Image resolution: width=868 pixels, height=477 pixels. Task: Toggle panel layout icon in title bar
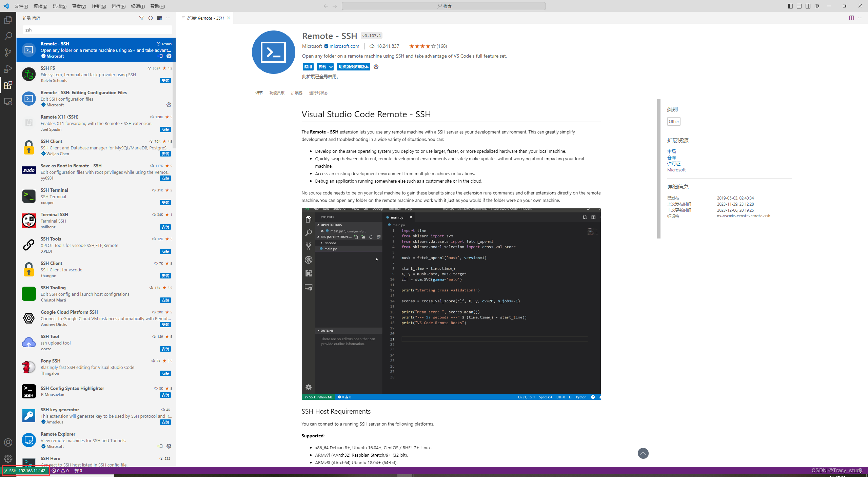tap(799, 6)
